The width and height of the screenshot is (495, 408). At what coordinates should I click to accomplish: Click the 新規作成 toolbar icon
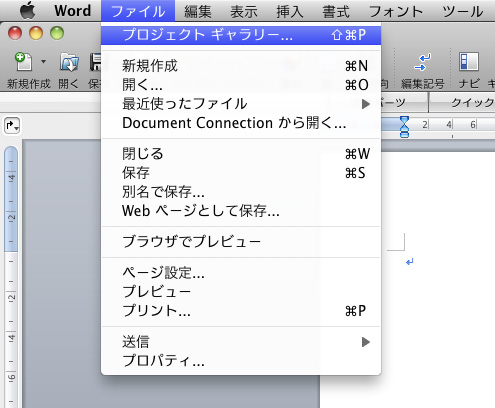tap(23, 62)
